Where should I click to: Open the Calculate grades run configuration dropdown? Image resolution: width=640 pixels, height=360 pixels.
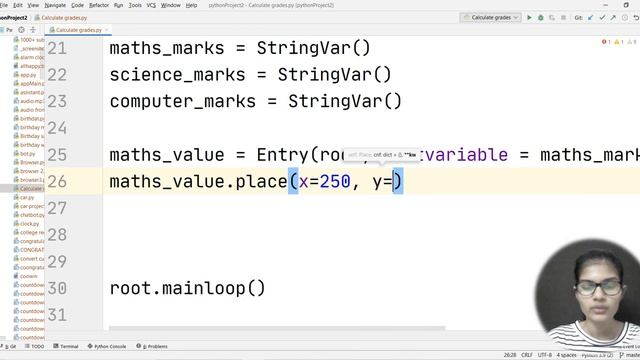coord(490,18)
